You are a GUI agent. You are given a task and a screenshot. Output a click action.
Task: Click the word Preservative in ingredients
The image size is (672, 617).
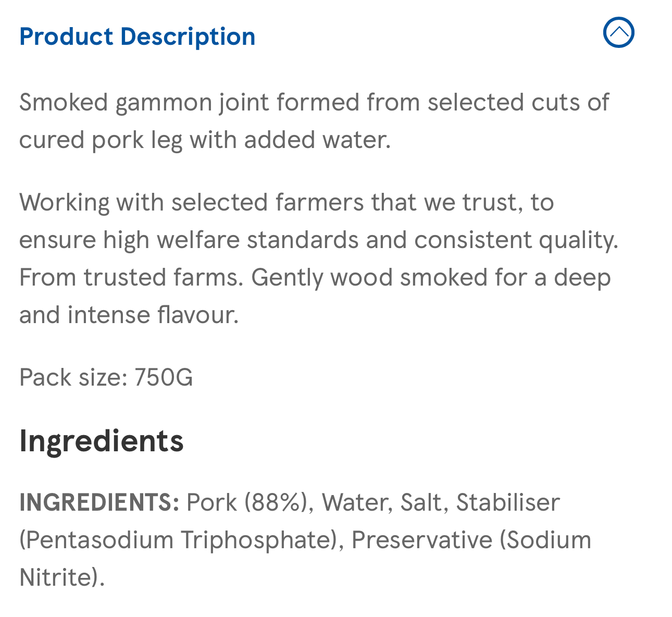pyautogui.click(x=422, y=540)
